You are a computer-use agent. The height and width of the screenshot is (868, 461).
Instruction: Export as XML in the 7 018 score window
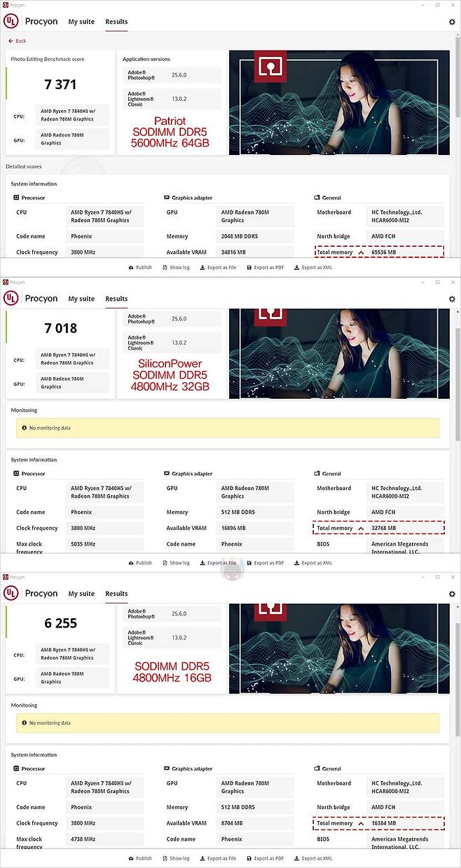[313, 563]
